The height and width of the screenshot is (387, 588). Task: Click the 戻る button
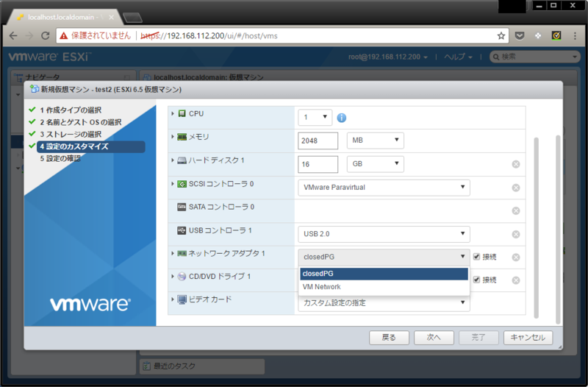[389, 338]
